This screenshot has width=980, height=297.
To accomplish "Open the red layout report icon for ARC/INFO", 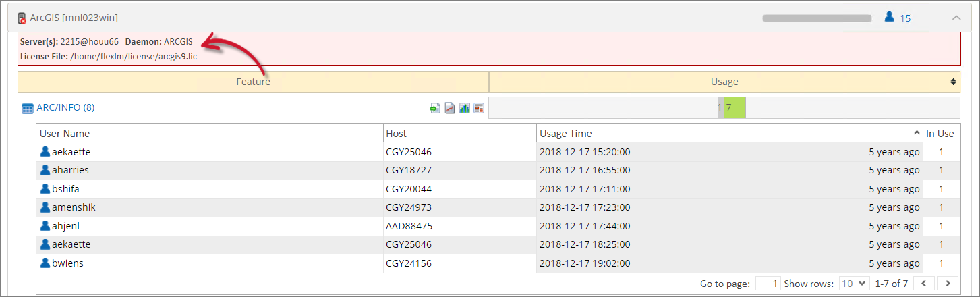I will click(479, 108).
